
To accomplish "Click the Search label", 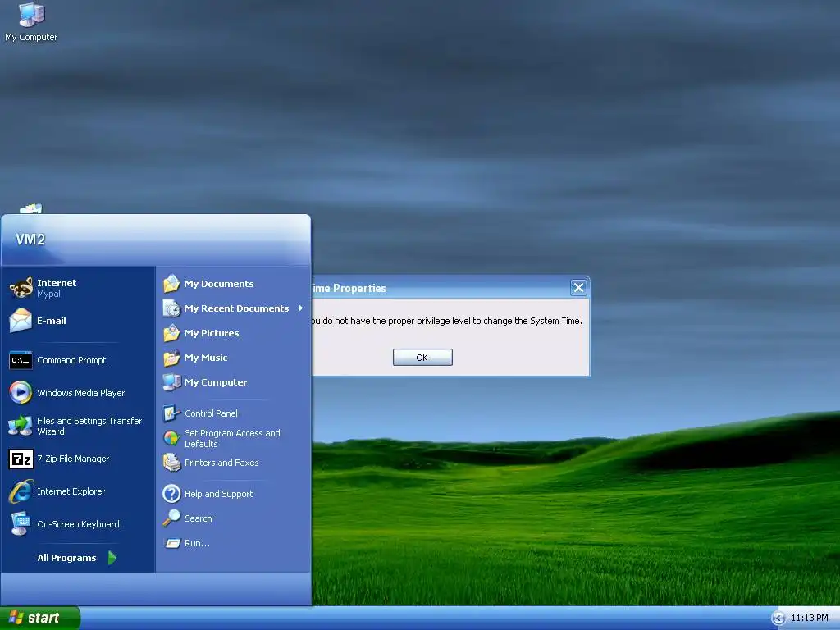I will point(199,518).
